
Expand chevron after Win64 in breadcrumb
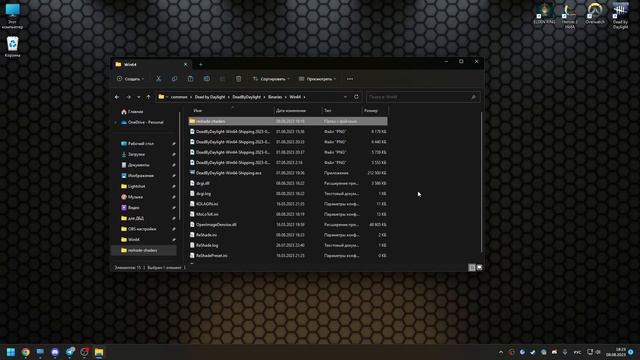tap(304, 97)
